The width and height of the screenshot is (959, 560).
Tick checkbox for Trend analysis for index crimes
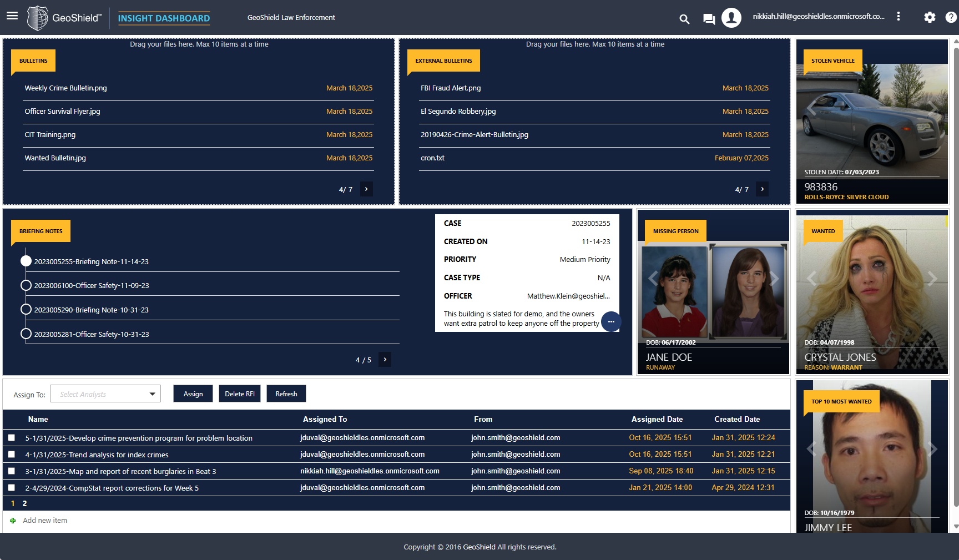click(12, 455)
